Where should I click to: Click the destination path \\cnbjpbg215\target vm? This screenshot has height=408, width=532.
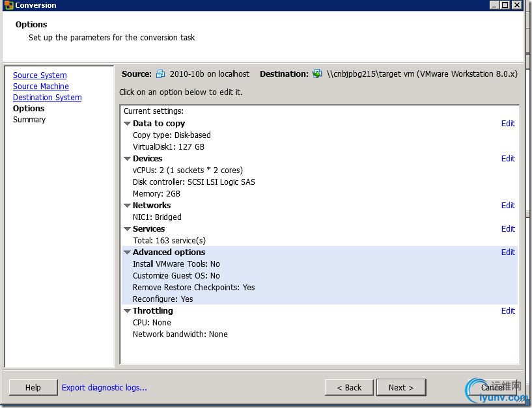370,74
